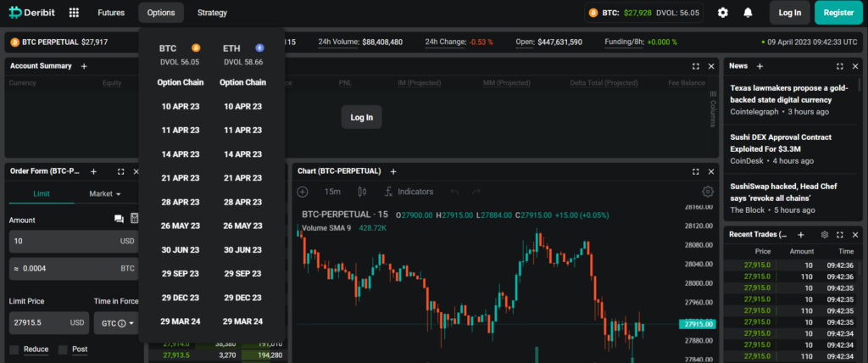The image size is (868, 363).
Task: Open the GTC time in force dropdown
Action: (x=116, y=323)
